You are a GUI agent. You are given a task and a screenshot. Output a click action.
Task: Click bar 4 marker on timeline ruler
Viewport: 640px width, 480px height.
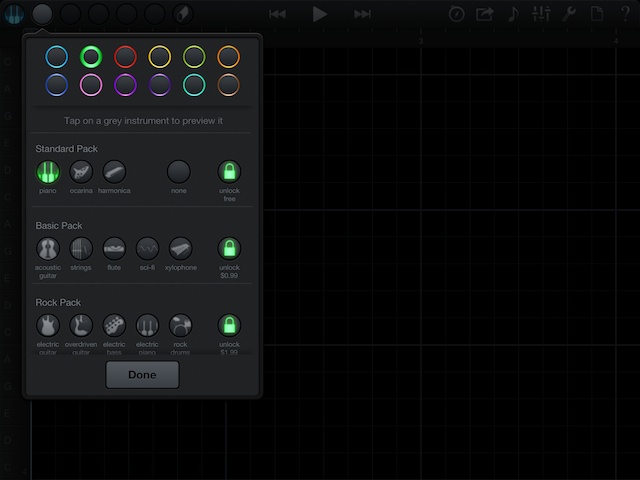tap(616, 40)
